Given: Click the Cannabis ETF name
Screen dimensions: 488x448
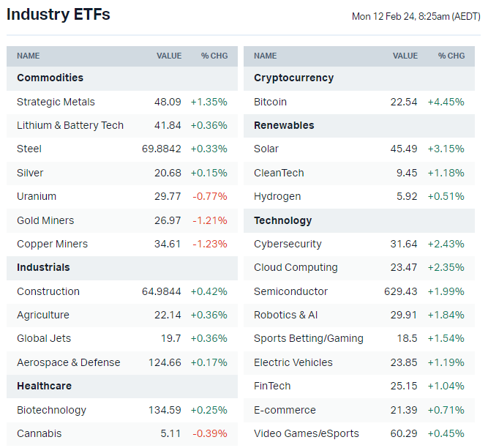Looking at the screenshot, I should [40, 433].
